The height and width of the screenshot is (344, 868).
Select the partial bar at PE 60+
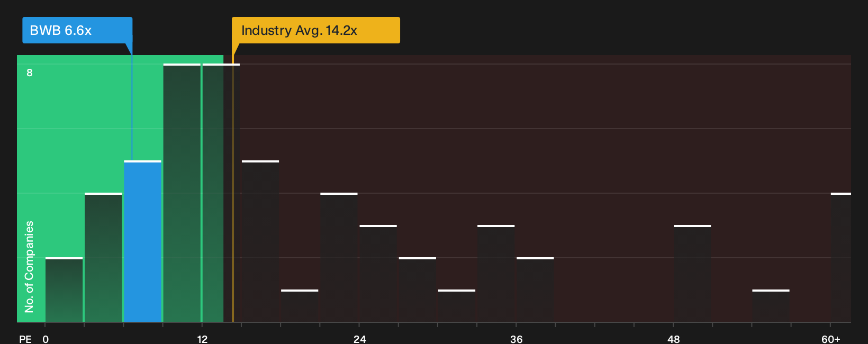(x=841, y=257)
